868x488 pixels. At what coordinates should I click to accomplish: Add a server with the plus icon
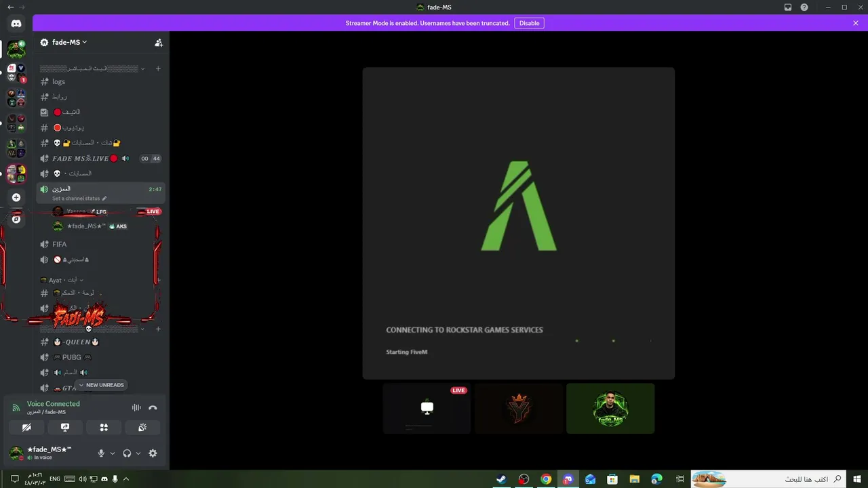(16, 197)
